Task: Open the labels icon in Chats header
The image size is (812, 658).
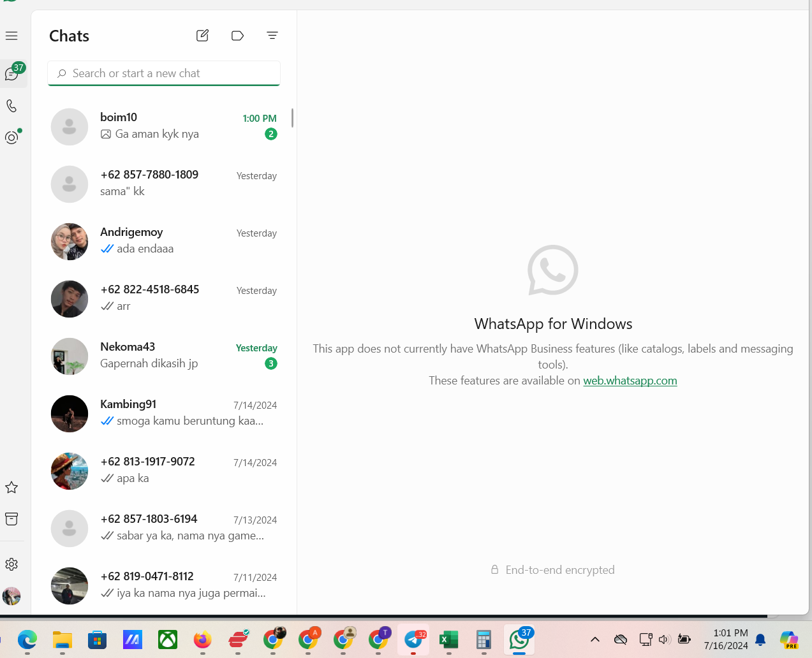Action: tap(237, 36)
